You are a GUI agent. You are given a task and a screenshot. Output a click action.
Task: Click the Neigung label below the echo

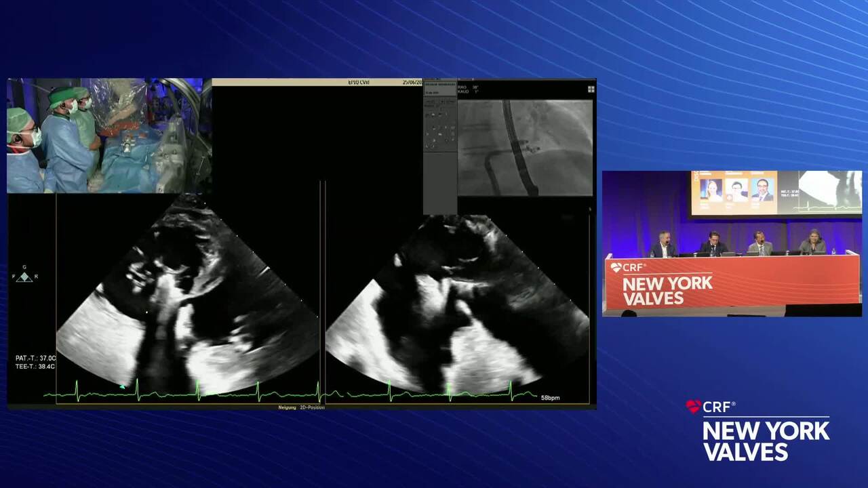tap(288, 407)
